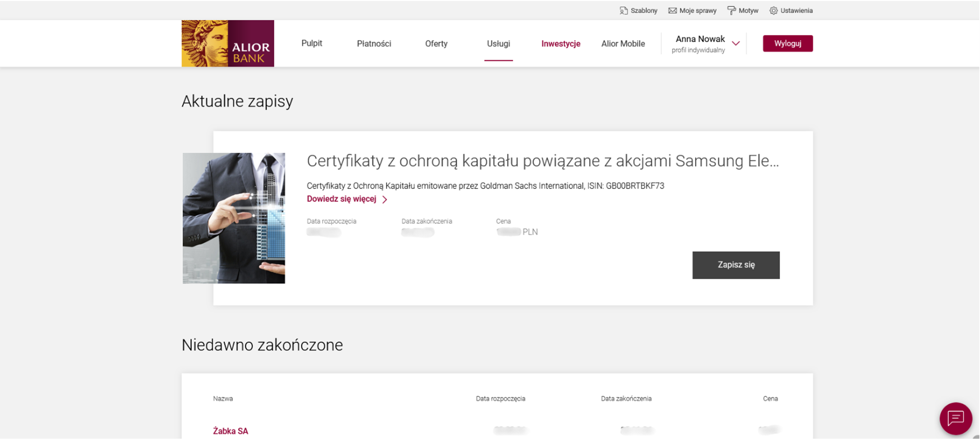980x439 pixels.
Task: Open Inwestycje section
Action: pyautogui.click(x=561, y=44)
